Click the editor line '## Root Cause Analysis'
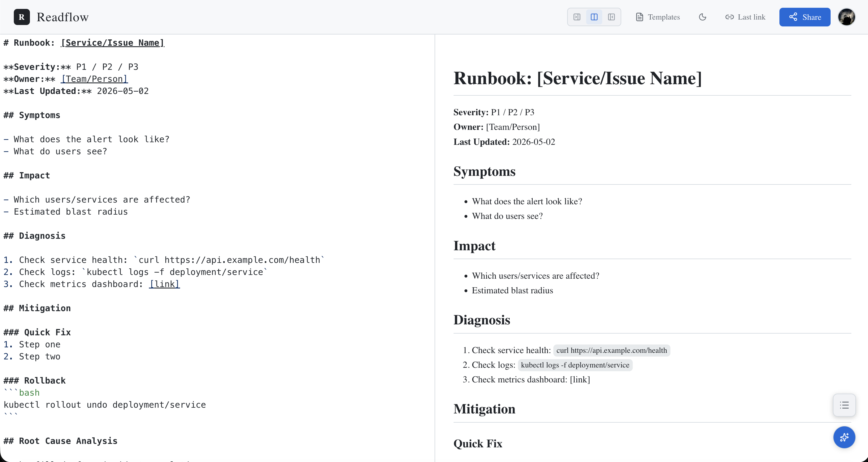The image size is (868, 462). [x=60, y=441]
